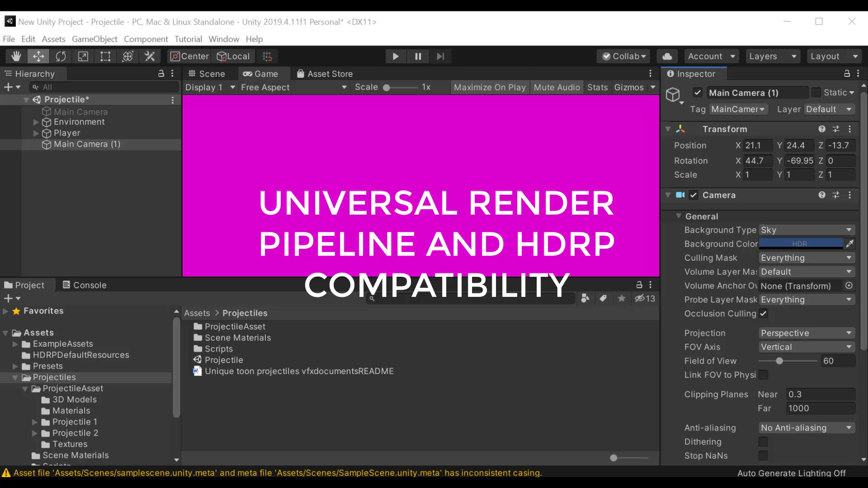The width and height of the screenshot is (868, 488).
Task: Click the Account button
Action: point(711,56)
